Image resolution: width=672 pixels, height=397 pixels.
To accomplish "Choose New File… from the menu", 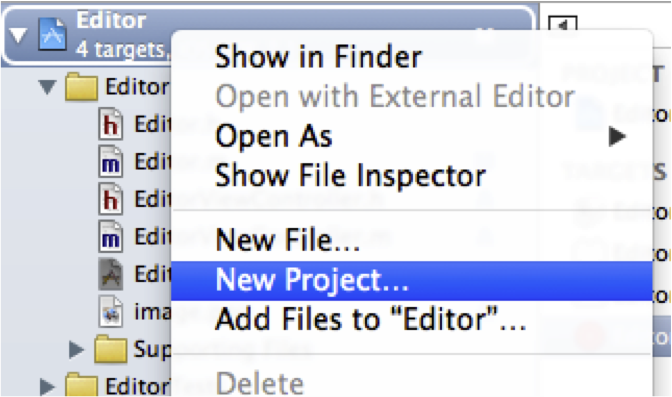I will 288,239.
